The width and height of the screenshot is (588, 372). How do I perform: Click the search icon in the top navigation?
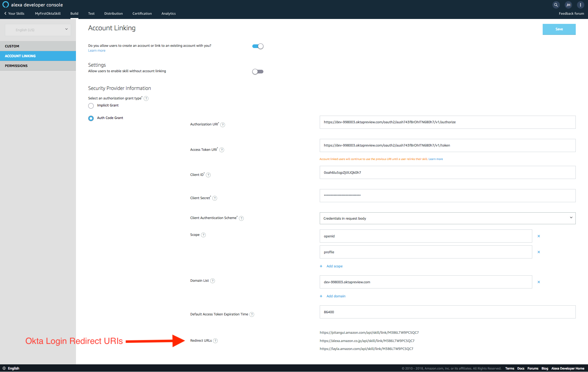556,5
